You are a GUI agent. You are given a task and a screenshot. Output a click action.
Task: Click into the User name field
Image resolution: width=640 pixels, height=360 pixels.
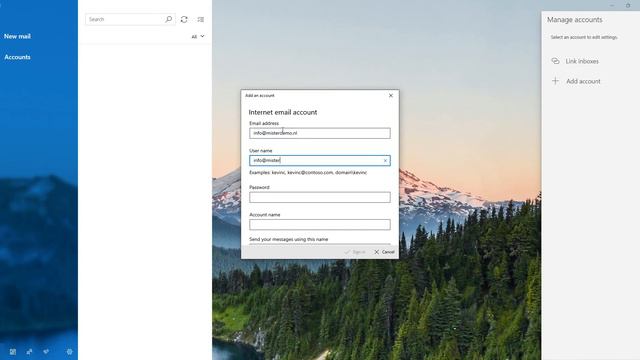[x=320, y=160]
